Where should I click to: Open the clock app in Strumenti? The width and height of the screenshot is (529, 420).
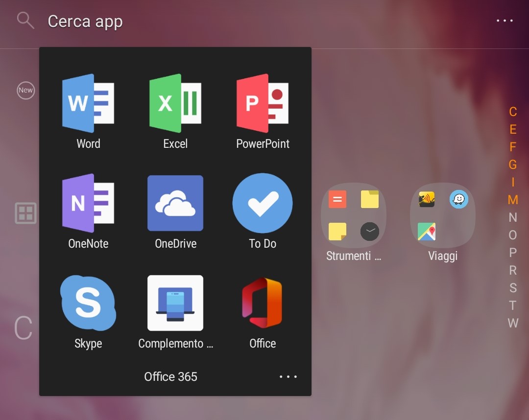[x=370, y=232]
